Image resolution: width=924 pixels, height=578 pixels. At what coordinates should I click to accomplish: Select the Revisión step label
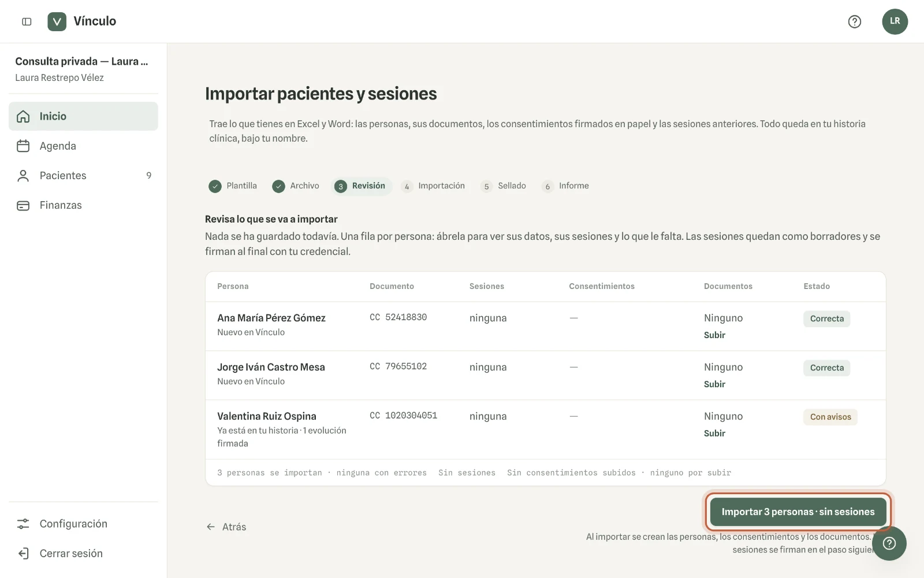[368, 186]
